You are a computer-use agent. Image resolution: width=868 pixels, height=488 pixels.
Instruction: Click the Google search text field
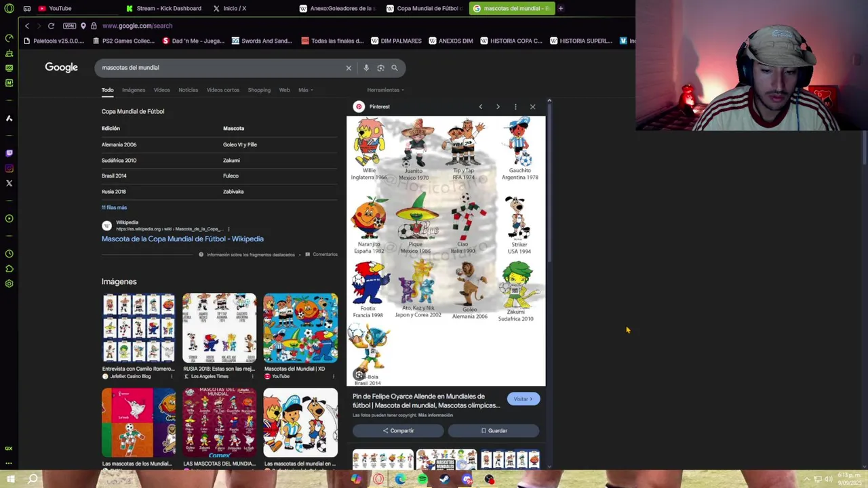[220, 68]
